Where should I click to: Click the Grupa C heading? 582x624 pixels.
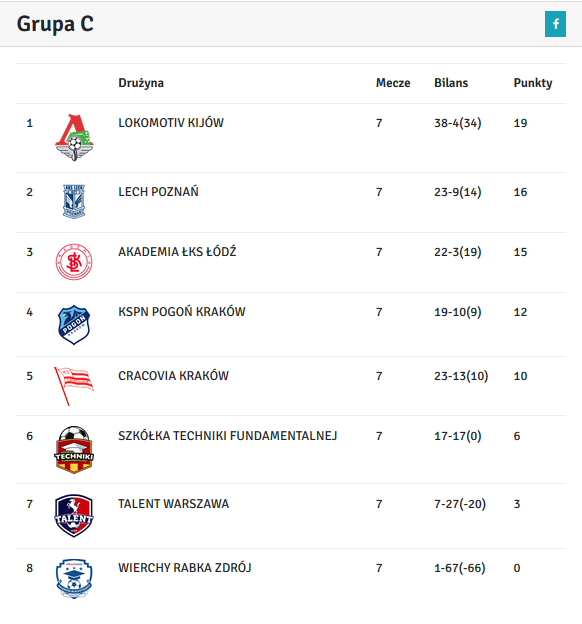click(x=55, y=24)
